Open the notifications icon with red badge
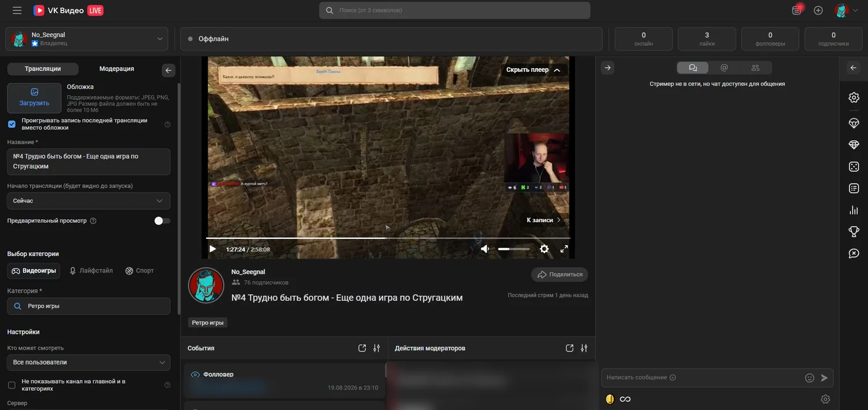Image resolution: width=868 pixels, height=410 pixels. (x=797, y=10)
